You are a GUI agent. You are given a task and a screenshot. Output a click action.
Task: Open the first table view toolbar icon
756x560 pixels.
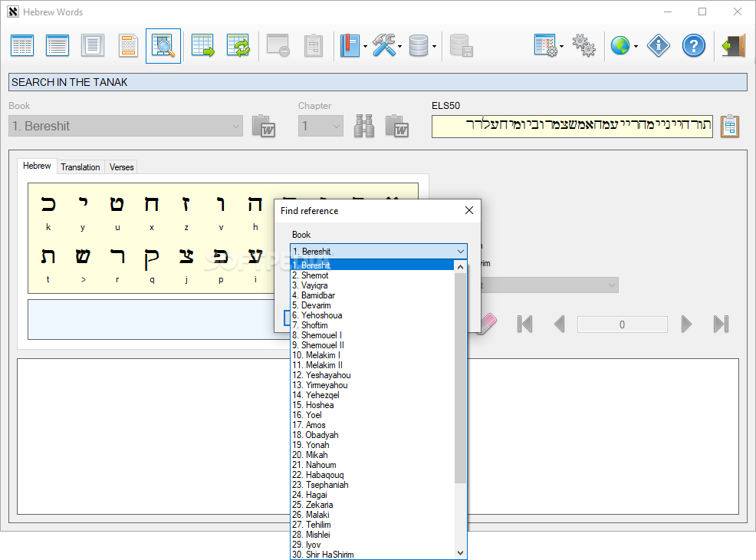tap(22, 46)
